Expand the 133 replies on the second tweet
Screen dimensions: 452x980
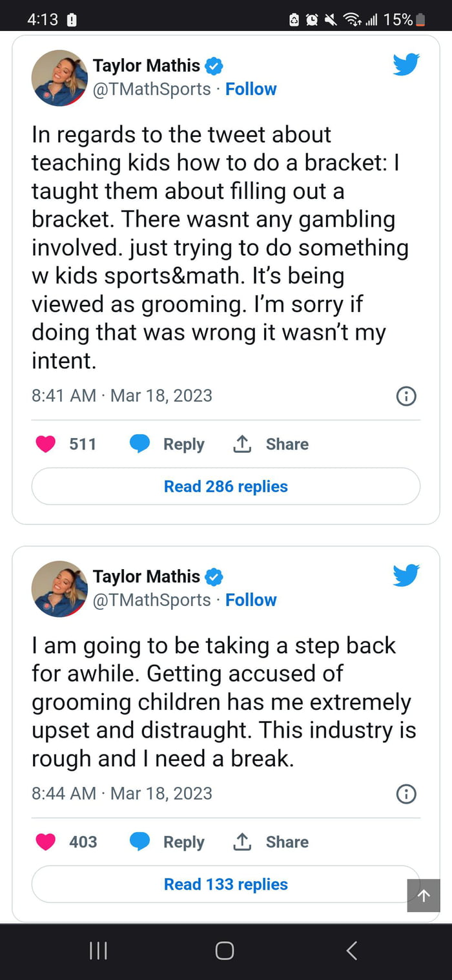[x=225, y=884]
